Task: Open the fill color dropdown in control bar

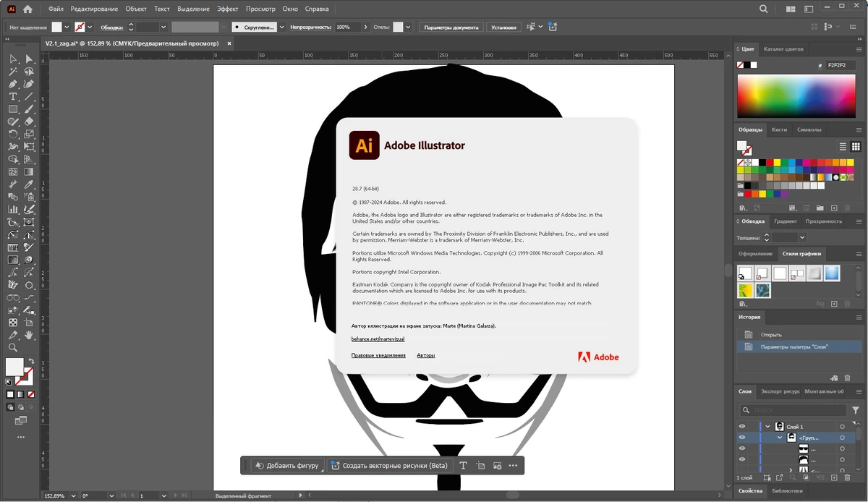Action: tap(67, 27)
